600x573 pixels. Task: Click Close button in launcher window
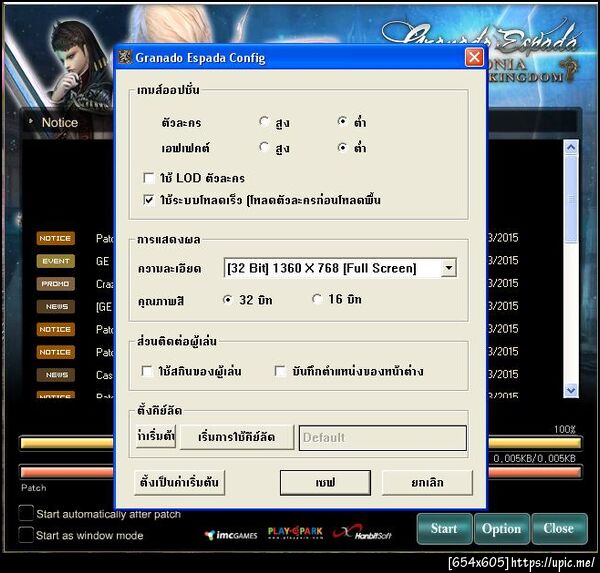559,529
